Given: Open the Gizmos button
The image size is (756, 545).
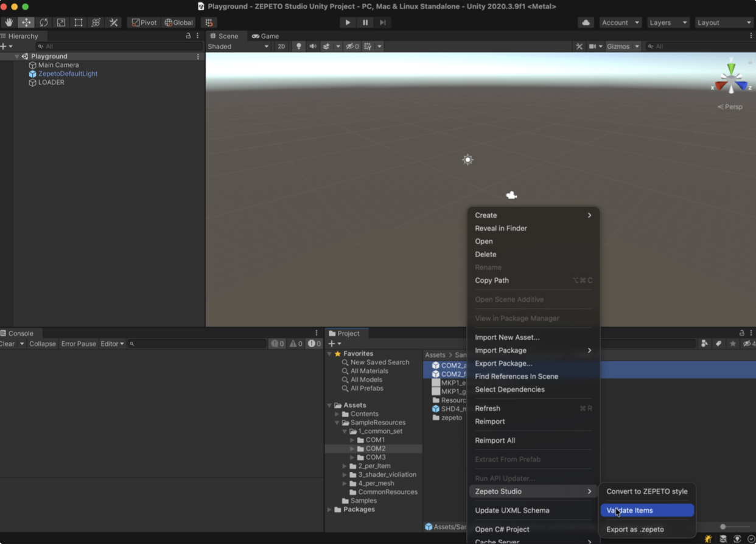Looking at the screenshot, I should [x=618, y=46].
